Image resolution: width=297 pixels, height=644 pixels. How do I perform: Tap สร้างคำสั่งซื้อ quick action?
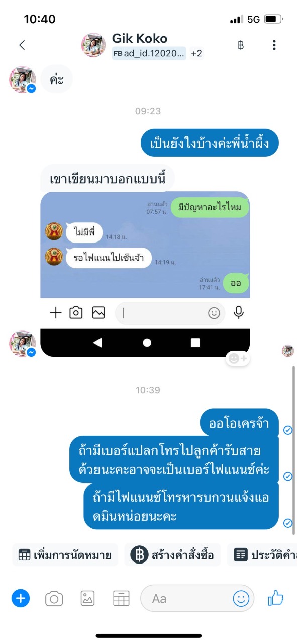click(x=172, y=555)
